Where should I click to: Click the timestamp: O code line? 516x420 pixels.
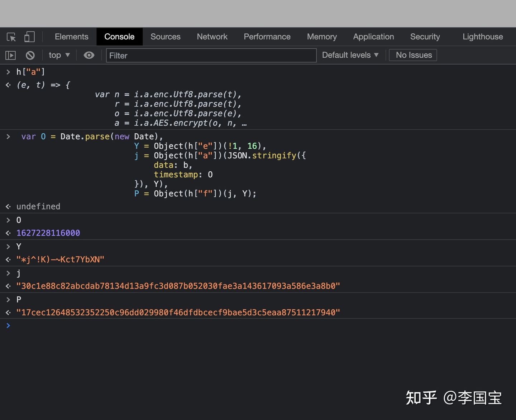click(x=183, y=175)
